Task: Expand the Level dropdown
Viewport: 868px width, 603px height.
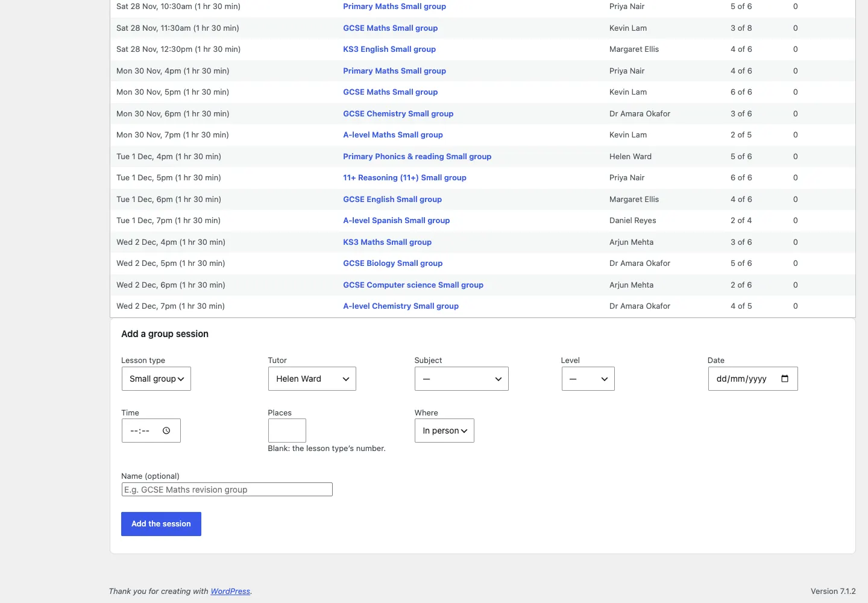Action: [x=588, y=379]
